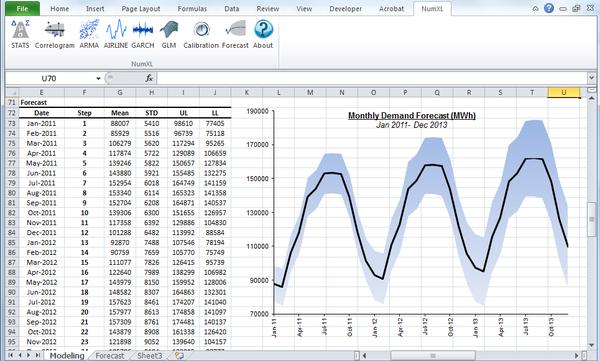Viewport: 600px width, 361px height.
Task: Click into the formula bar input
Action: [x=372, y=78]
